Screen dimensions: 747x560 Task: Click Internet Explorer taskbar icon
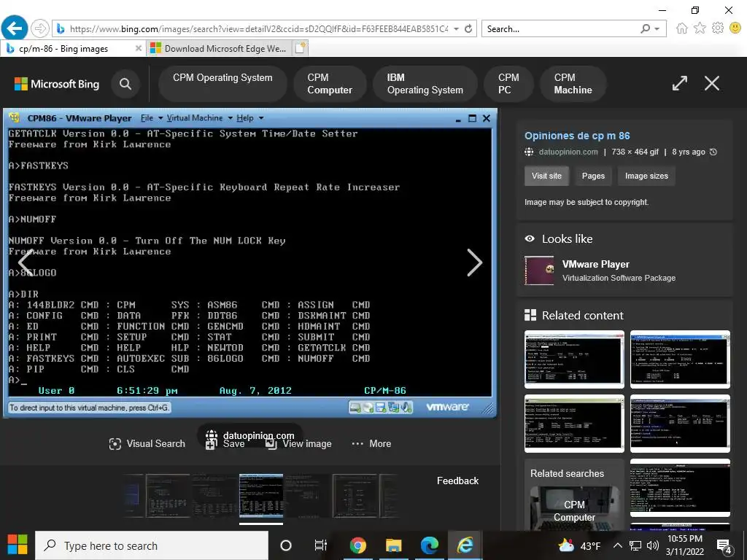click(x=465, y=545)
